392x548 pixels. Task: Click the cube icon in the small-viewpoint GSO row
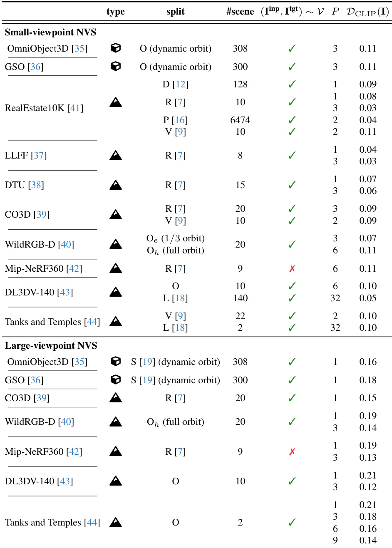tap(116, 67)
